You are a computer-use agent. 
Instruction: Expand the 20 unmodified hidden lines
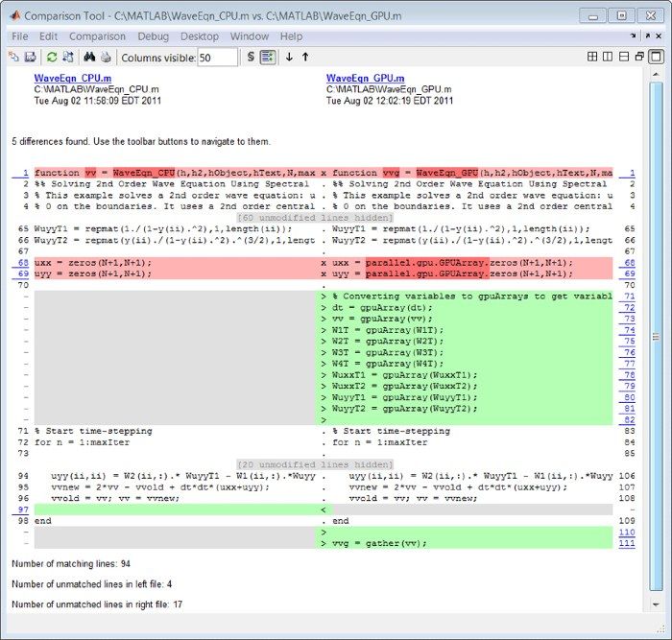click(324, 462)
